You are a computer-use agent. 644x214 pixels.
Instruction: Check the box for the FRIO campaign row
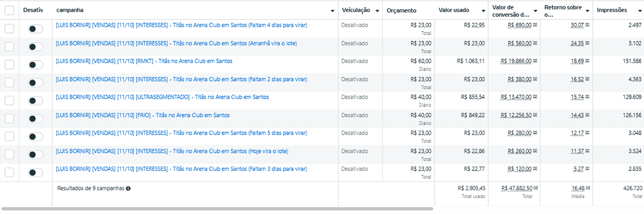9,119
